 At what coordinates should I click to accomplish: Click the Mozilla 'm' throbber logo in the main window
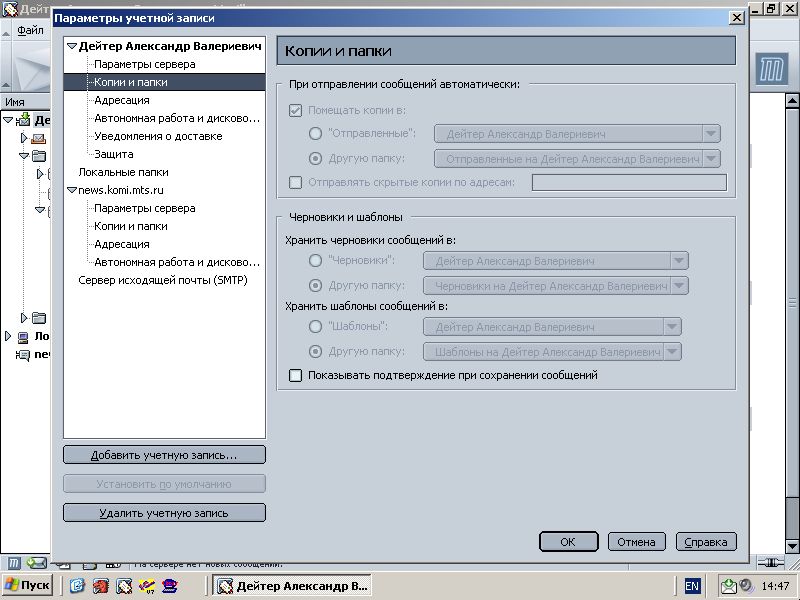tap(771, 69)
